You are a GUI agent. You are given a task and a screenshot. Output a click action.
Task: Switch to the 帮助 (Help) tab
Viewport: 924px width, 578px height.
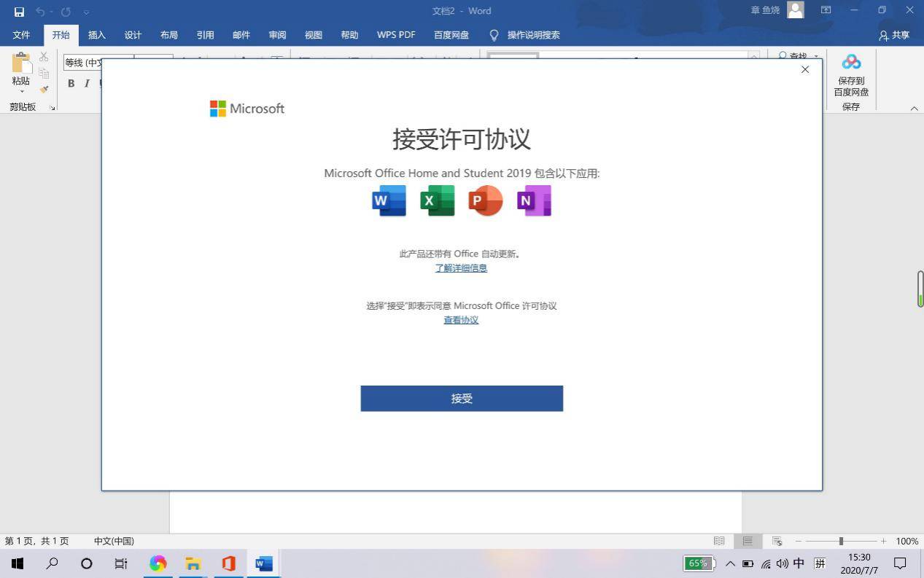click(349, 35)
